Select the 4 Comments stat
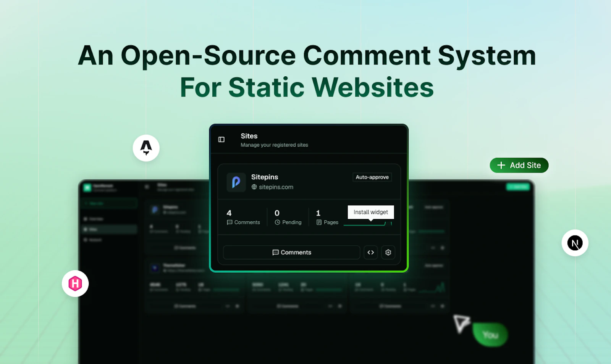This screenshot has width=611, height=364. [243, 217]
